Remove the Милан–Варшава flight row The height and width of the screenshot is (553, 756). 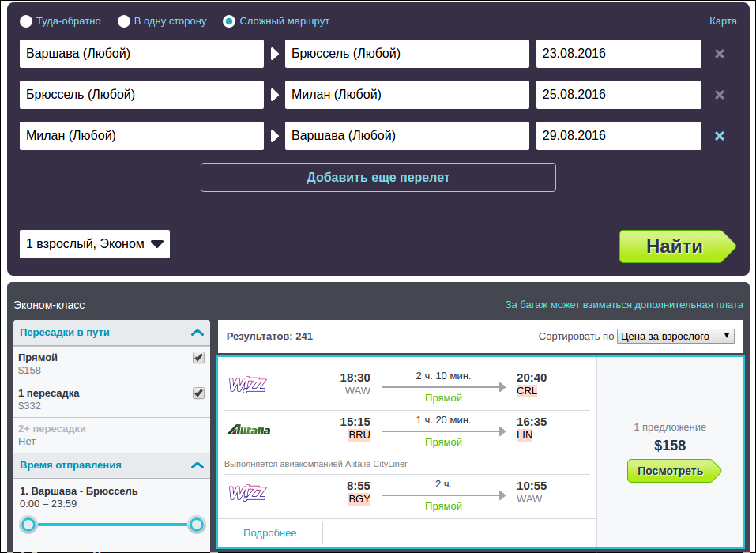point(720,135)
